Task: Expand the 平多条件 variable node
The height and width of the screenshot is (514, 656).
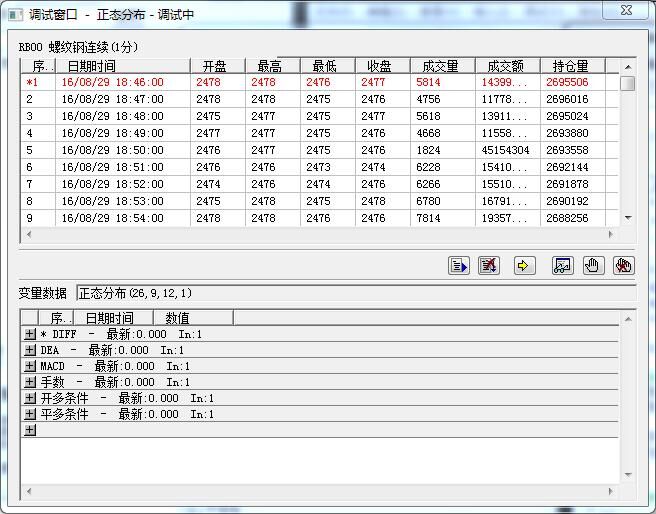Action: tap(30, 414)
